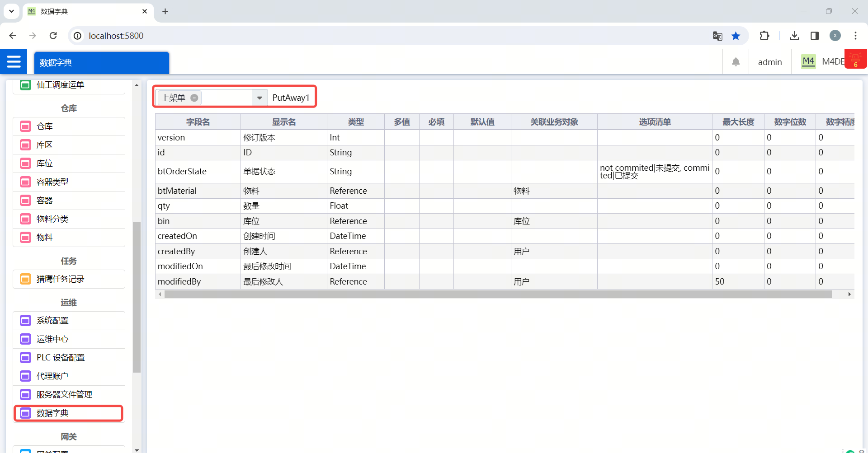
Task: Click the option list for btOrderState
Action: 655,172
